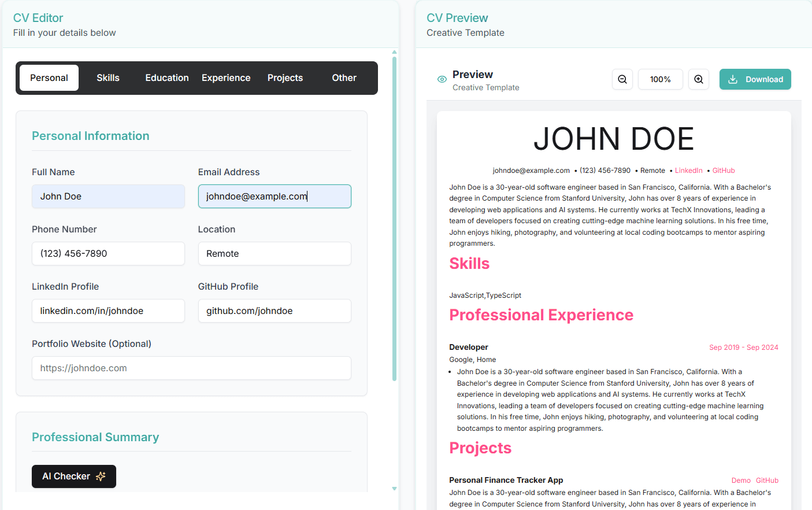Open the LinkedIn link in CV preview
Screen dimensions: 812x510
click(x=688, y=171)
